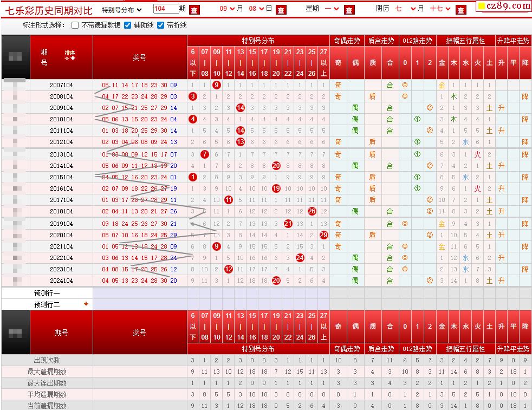Image resolution: width=532 pixels, height=410 pixels.
Task: Select red ball 1 in row 2015104
Action: 193,177
